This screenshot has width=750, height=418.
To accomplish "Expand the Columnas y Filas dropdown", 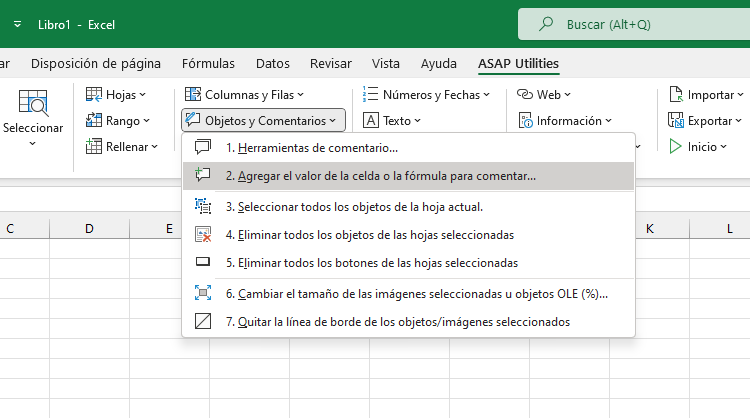I will (x=300, y=95).
